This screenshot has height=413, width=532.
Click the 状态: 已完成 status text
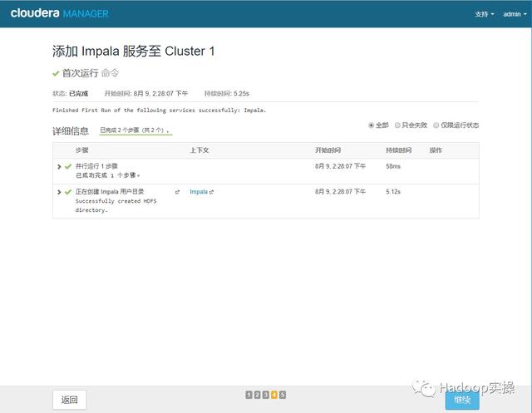70,94
